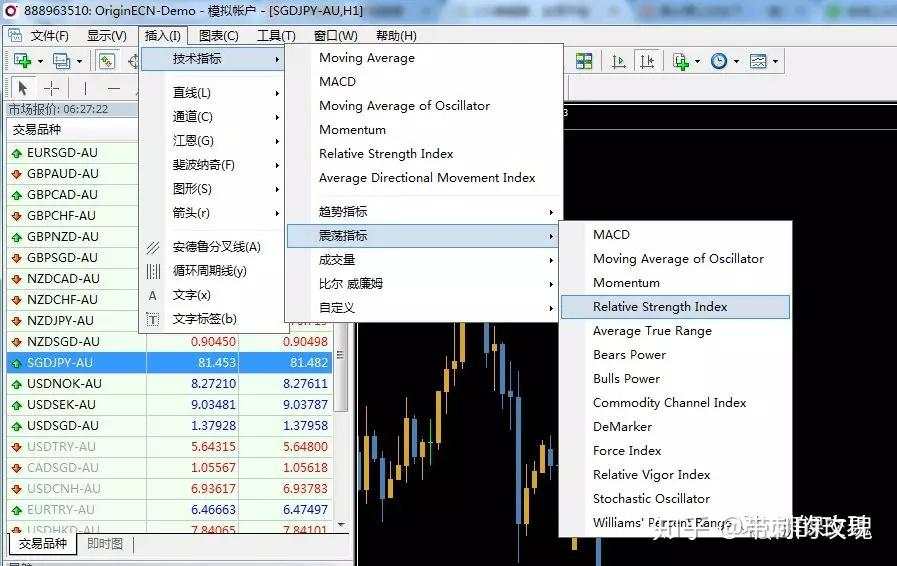Select the EURSGD-AU symbol row
The width and height of the screenshot is (897, 566).
click(x=73, y=153)
